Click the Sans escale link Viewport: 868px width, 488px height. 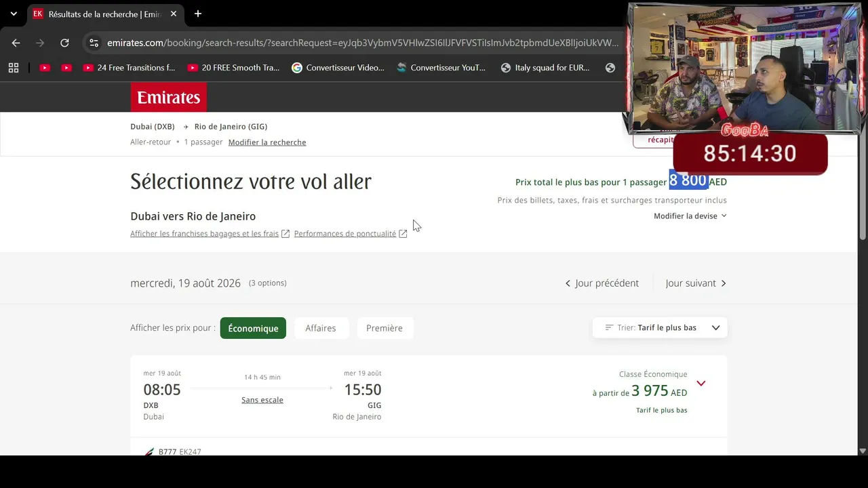tap(262, 400)
